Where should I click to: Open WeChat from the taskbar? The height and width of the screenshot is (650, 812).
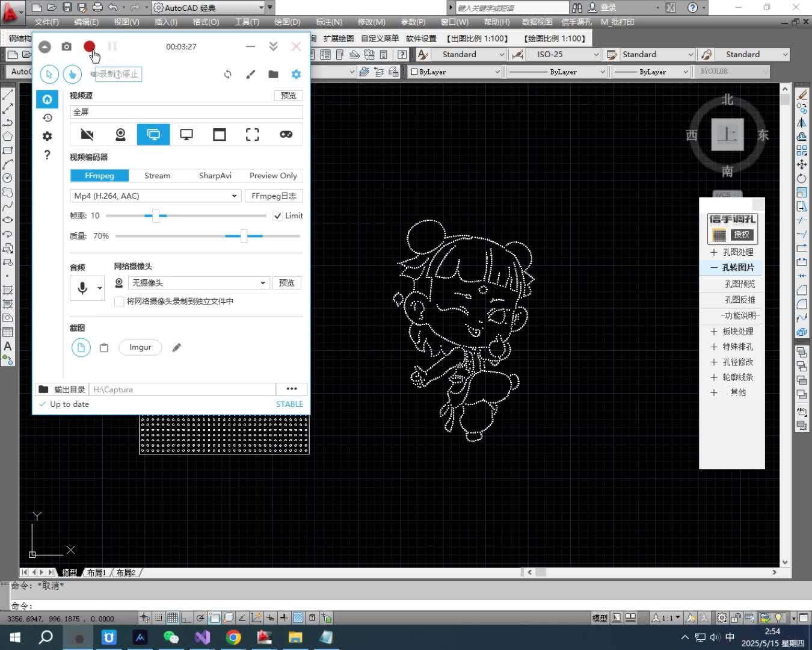click(x=171, y=637)
